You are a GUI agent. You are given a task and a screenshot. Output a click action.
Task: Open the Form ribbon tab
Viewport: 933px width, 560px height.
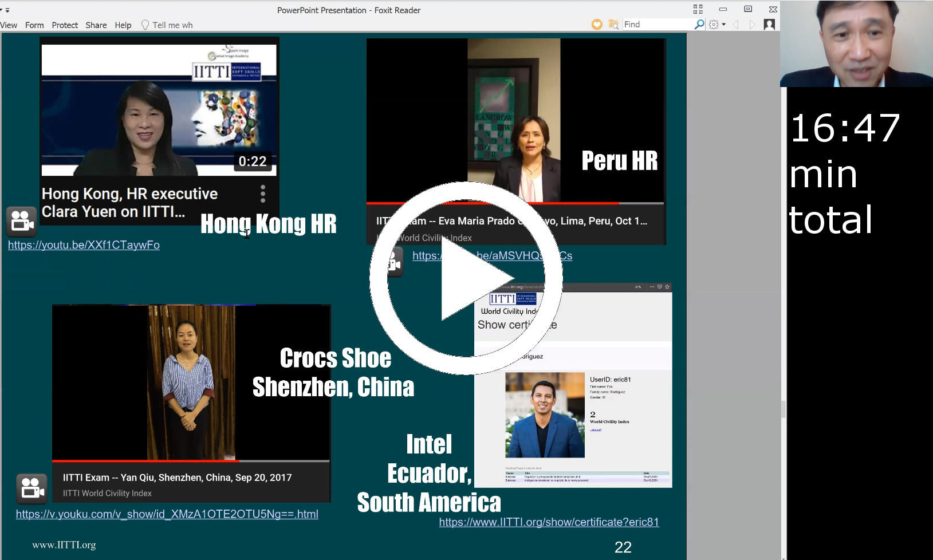34,25
